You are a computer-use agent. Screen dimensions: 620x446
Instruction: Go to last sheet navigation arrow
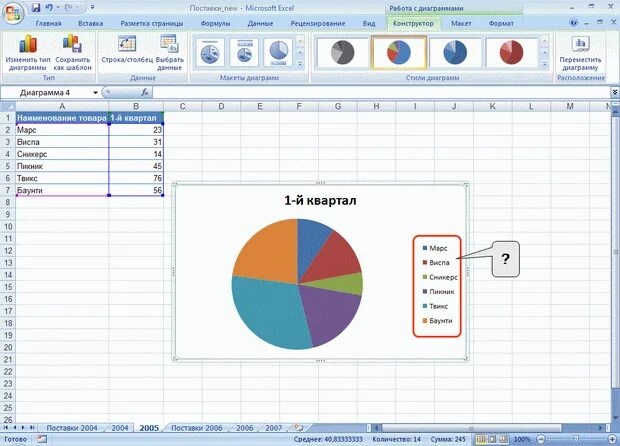coord(32,428)
